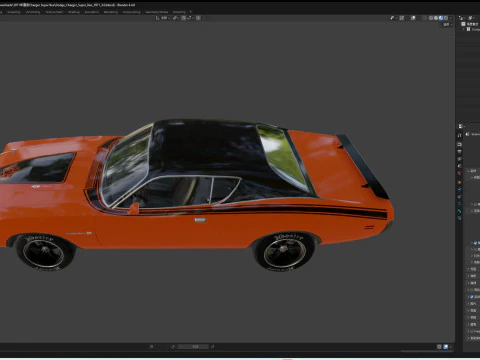Switch viewport to rendered shading
The image size is (480, 360).
click(x=446, y=18)
